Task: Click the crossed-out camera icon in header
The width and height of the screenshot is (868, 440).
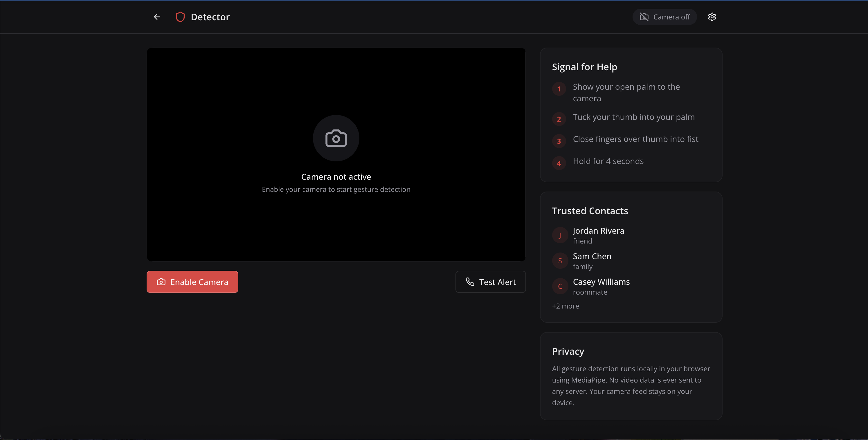Action: [x=644, y=17]
